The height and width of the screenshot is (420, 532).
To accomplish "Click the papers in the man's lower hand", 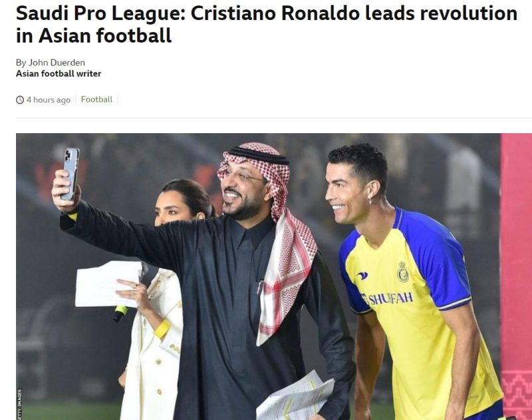I will [x=295, y=397].
